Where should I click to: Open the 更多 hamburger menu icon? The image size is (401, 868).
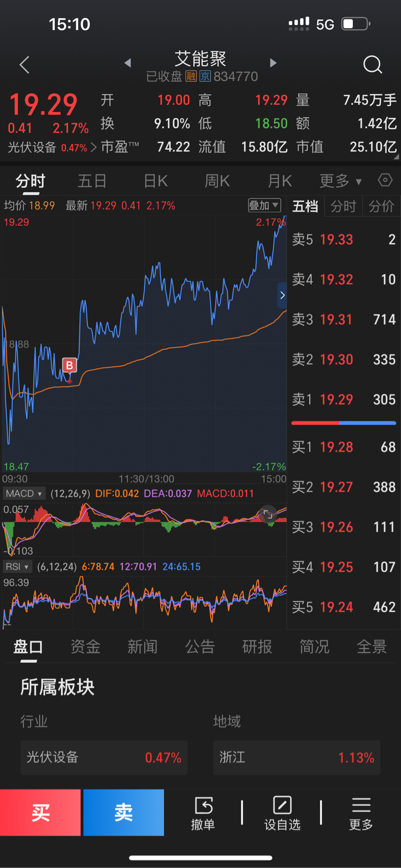click(361, 813)
